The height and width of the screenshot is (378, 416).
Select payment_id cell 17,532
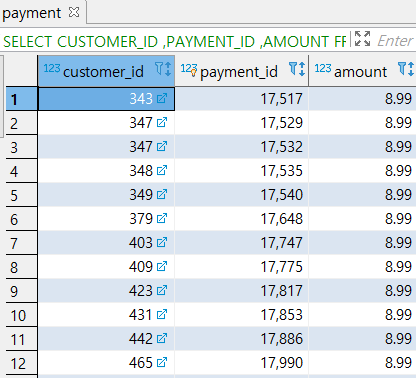click(242, 147)
